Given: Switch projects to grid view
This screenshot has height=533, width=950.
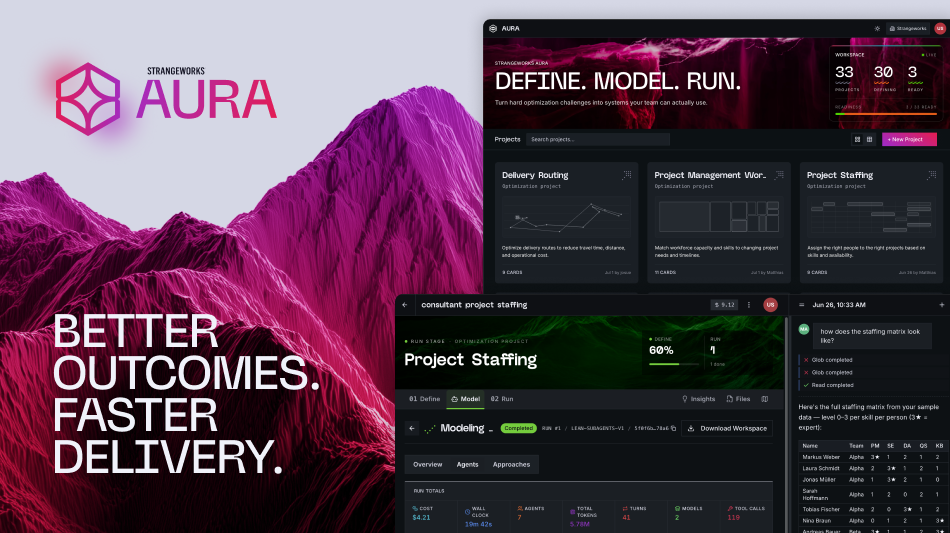Looking at the screenshot, I should click(x=857, y=139).
